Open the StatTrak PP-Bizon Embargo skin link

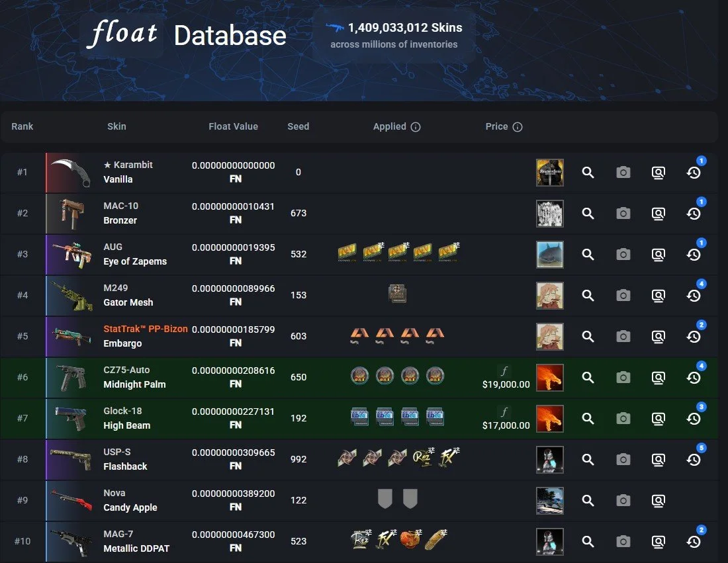[146, 336]
